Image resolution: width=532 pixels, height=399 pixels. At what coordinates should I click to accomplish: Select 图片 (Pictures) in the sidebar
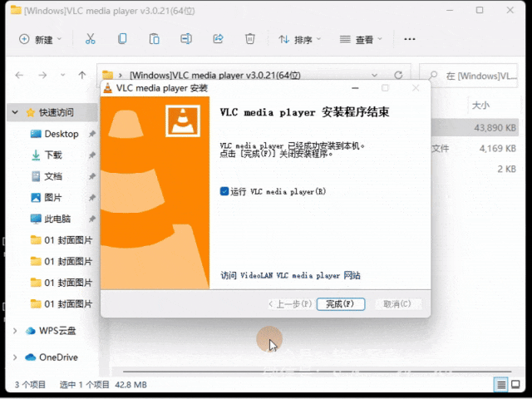click(47, 198)
